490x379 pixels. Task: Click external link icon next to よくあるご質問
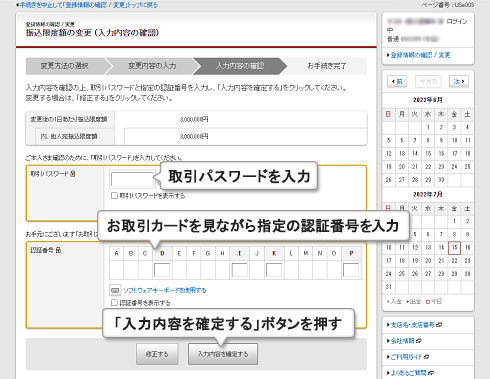[431, 373]
